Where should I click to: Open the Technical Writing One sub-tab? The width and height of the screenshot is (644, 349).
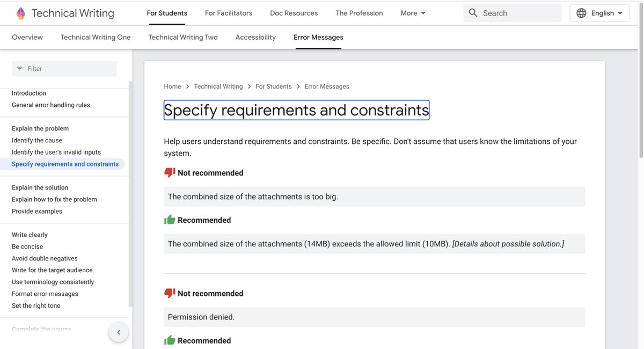pyautogui.click(x=96, y=37)
